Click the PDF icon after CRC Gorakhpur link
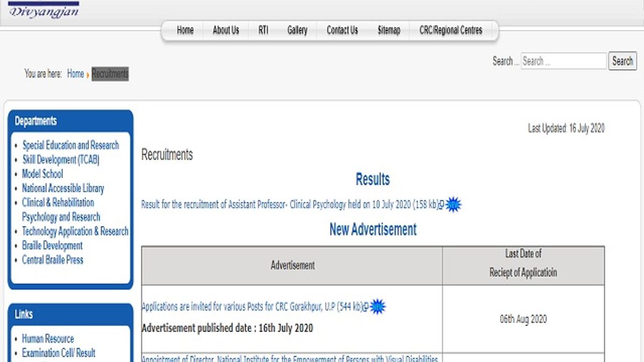 click(366, 307)
